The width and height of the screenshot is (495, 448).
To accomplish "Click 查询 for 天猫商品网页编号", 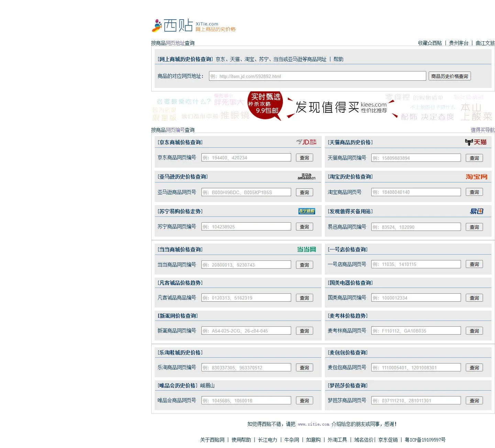I will 474,158.
